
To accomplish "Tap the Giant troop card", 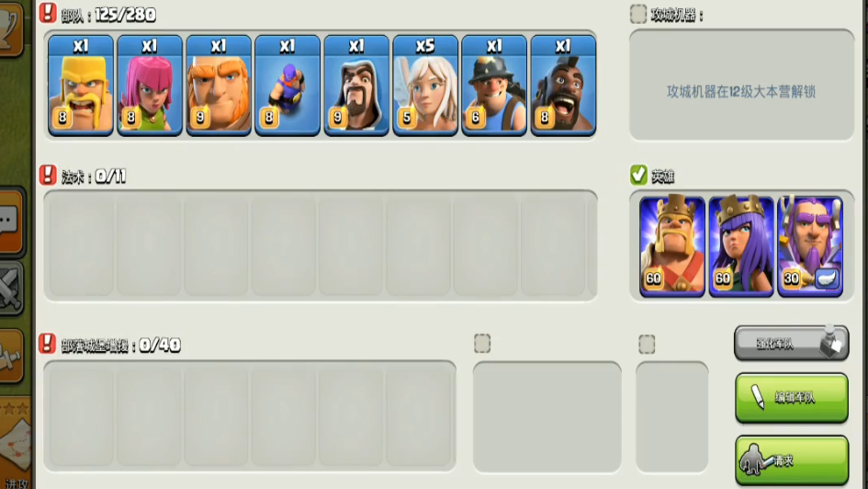I will 219,85.
